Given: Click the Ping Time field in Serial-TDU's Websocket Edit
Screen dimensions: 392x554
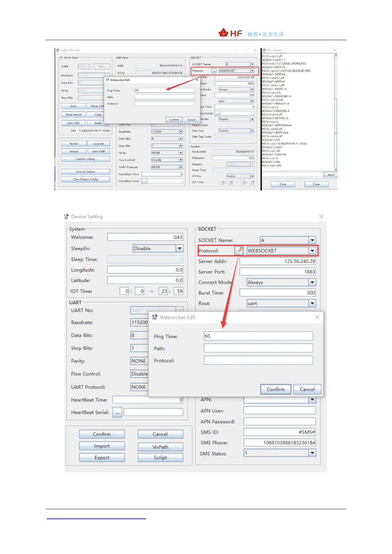Looking at the screenshot, I should click(165, 90).
